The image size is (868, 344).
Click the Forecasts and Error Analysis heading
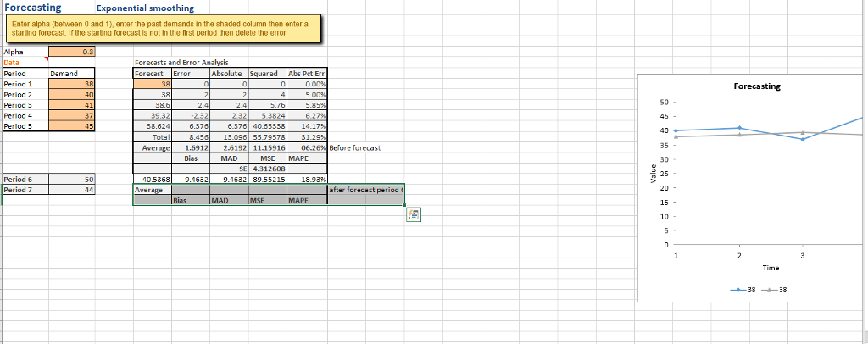tap(181, 63)
